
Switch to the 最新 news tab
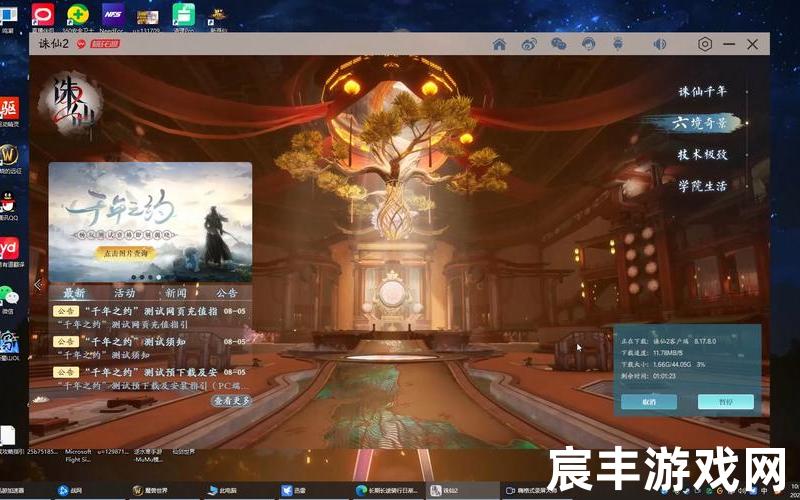pos(74,293)
